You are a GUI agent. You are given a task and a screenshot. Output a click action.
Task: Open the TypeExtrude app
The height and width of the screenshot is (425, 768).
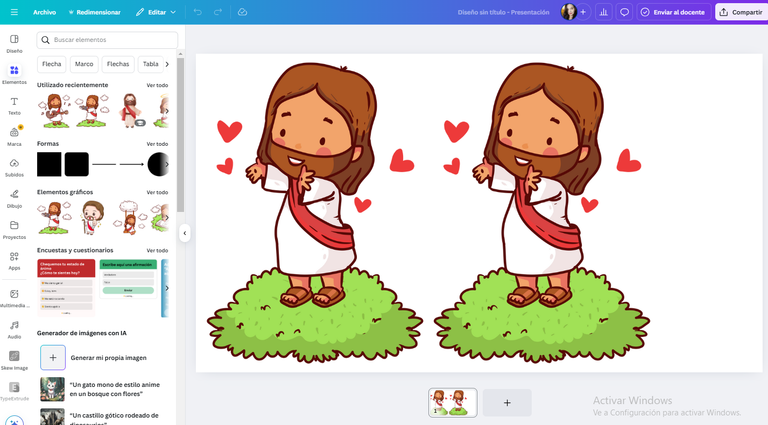pos(14,392)
